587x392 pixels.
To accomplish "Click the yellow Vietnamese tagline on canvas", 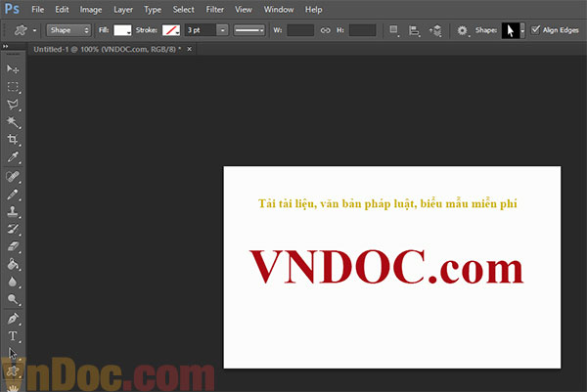I will [387, 204].
